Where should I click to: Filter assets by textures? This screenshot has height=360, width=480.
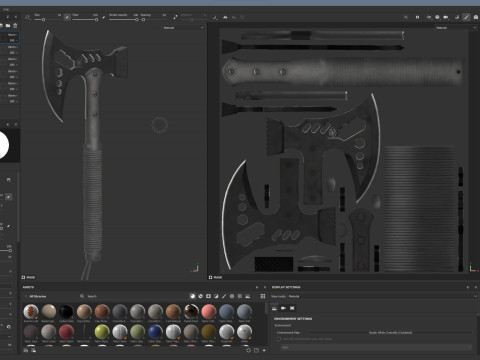point(240,296)
